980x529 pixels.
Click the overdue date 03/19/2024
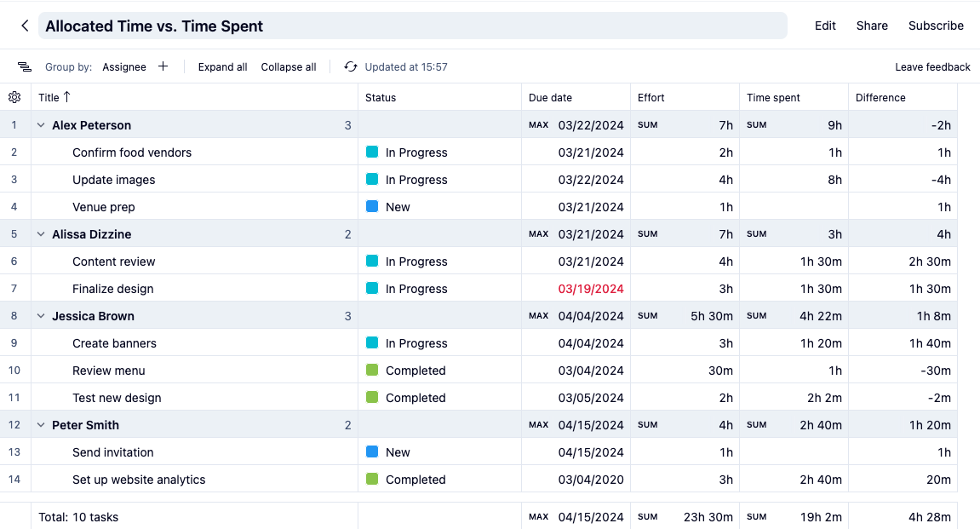pos(591,289)
